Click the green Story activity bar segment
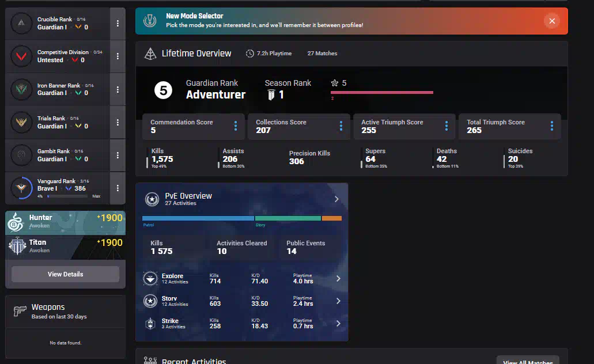The image size is (594, 364). tap(288, 218)
